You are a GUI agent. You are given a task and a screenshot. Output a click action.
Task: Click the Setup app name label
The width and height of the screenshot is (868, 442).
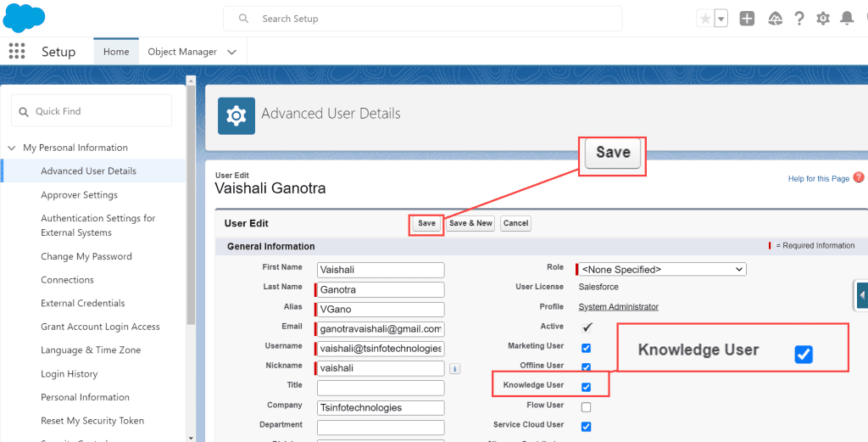pos(58,52)
